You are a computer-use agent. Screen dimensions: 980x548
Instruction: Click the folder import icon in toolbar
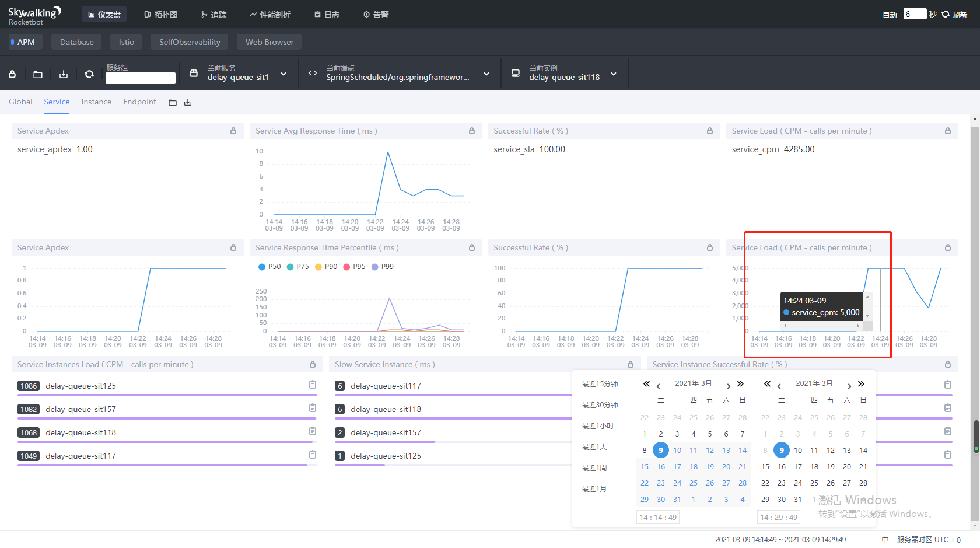click(x=38, y=74)
